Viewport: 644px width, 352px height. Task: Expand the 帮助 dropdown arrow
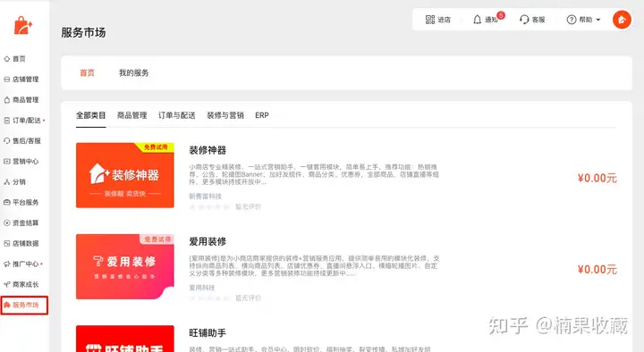pos(598,20)
